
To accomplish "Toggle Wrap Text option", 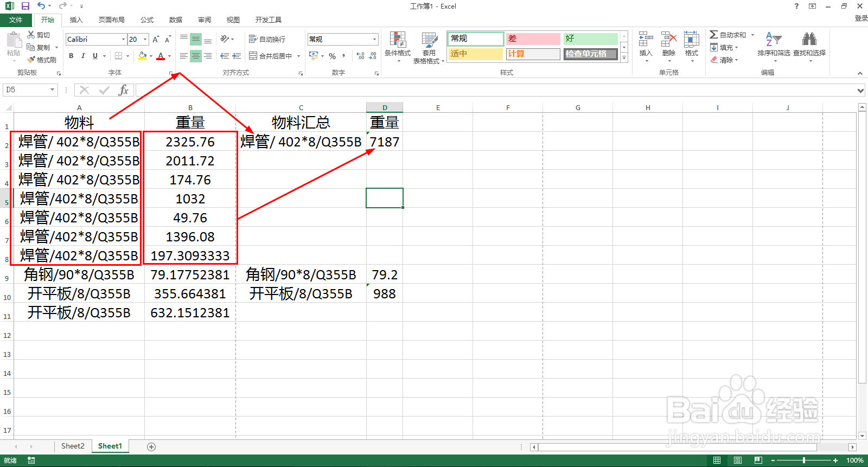I will pyautogui.click(x=267, y=39).
